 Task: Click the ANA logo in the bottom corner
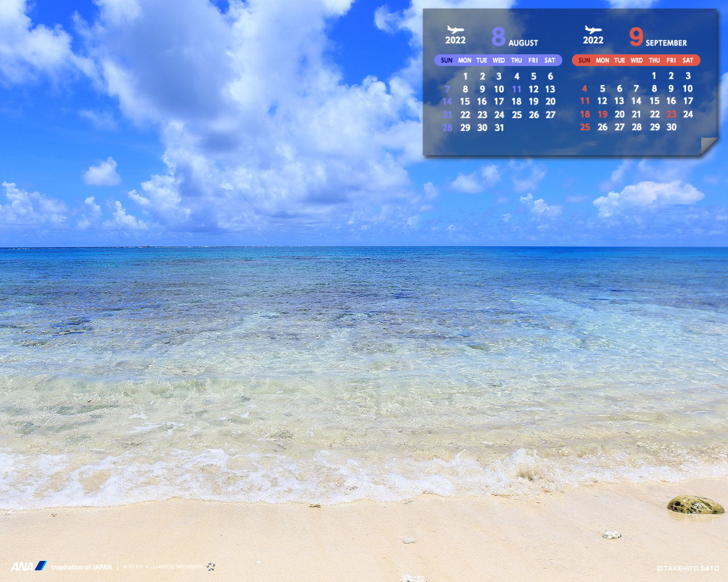(x=28, y=566)
